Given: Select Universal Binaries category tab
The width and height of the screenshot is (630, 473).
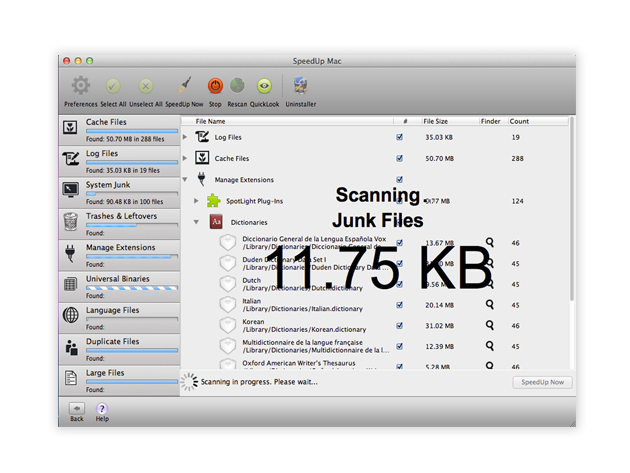Looking at the screenshot, I should pyautogui.click(x=119, y=287).
